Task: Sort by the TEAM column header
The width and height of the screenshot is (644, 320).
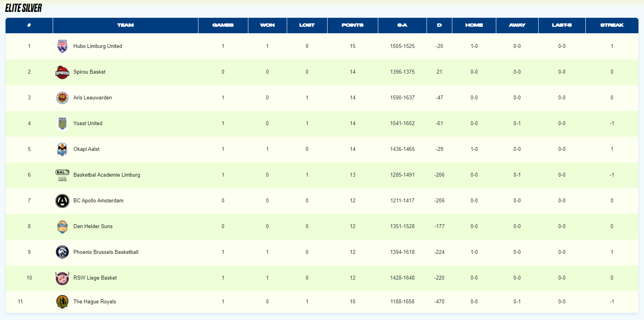Action: coord(126,25)
